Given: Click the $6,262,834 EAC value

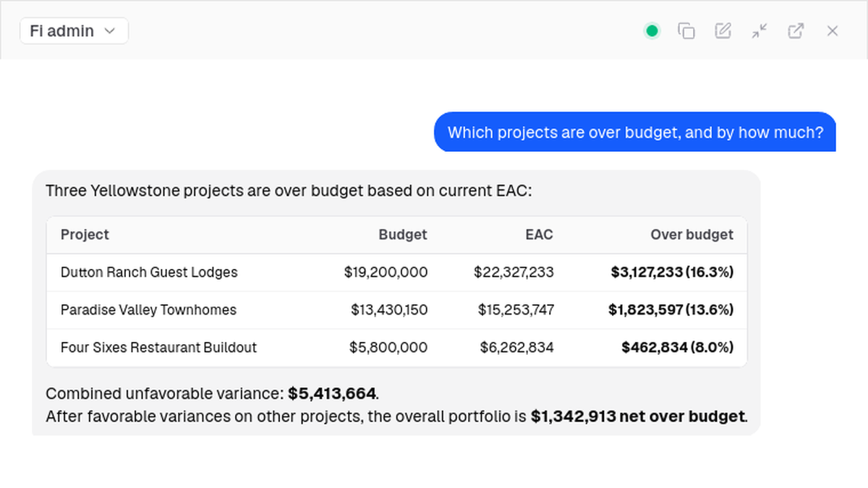Looking at the screenshot, I should click(x=516, y=348).
